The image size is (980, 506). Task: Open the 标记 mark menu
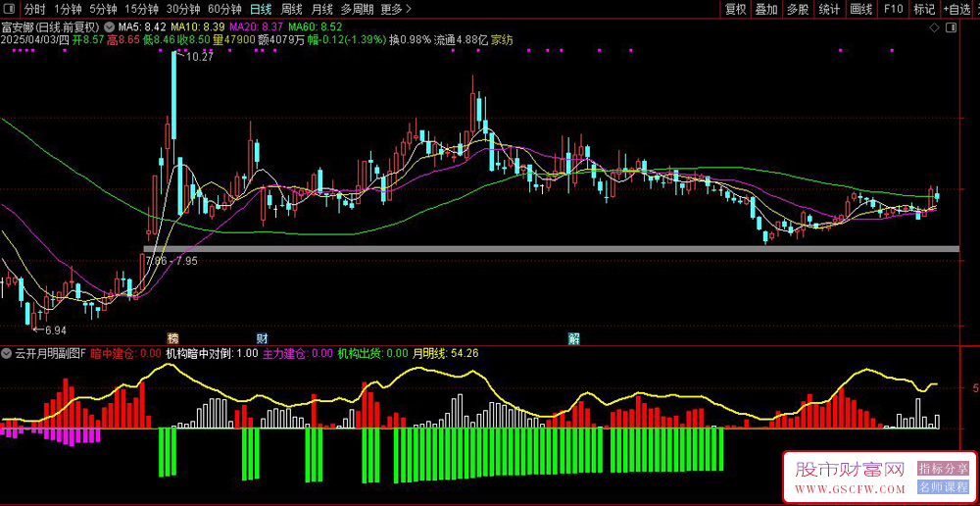point(924,9)
